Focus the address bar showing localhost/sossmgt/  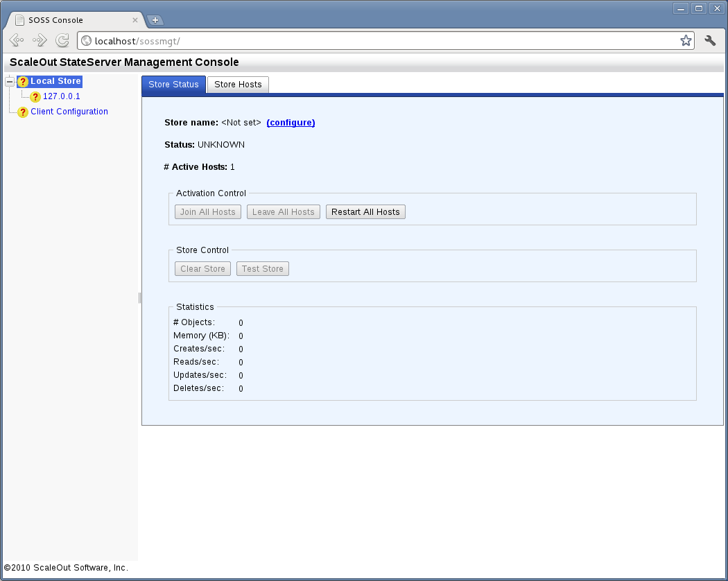coord(385,41)
